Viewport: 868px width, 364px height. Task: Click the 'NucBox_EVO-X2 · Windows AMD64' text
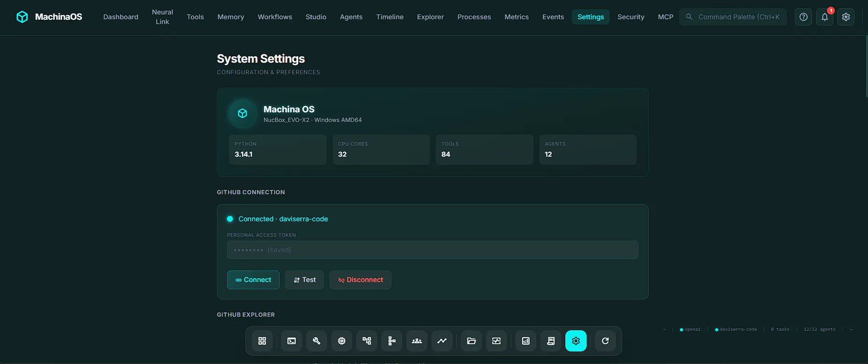(313, 120)
